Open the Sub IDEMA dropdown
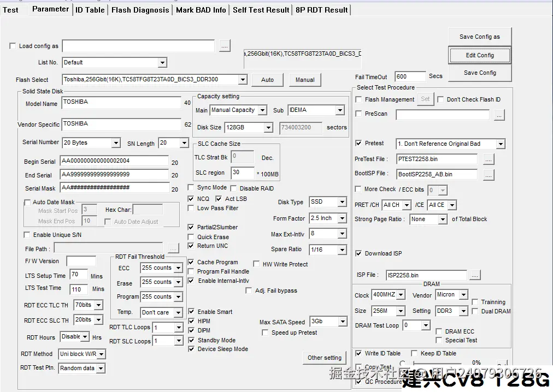 (340, 110)
